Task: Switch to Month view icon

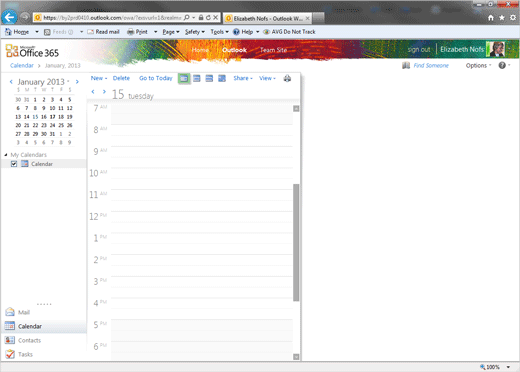Action: [222, 78]
